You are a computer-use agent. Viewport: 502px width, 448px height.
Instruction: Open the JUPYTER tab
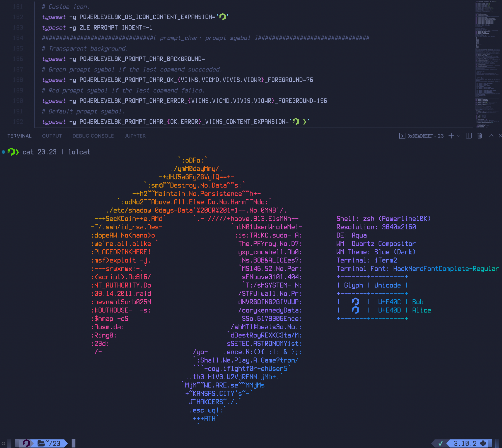point(135,136)
